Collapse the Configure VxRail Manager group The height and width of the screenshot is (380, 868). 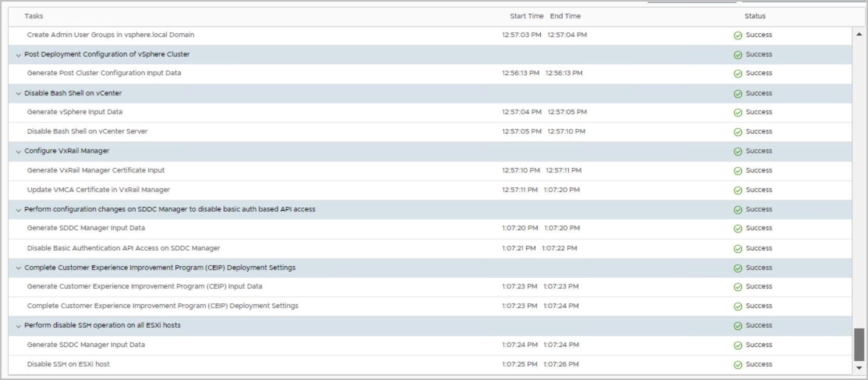[x=19, y=152]
